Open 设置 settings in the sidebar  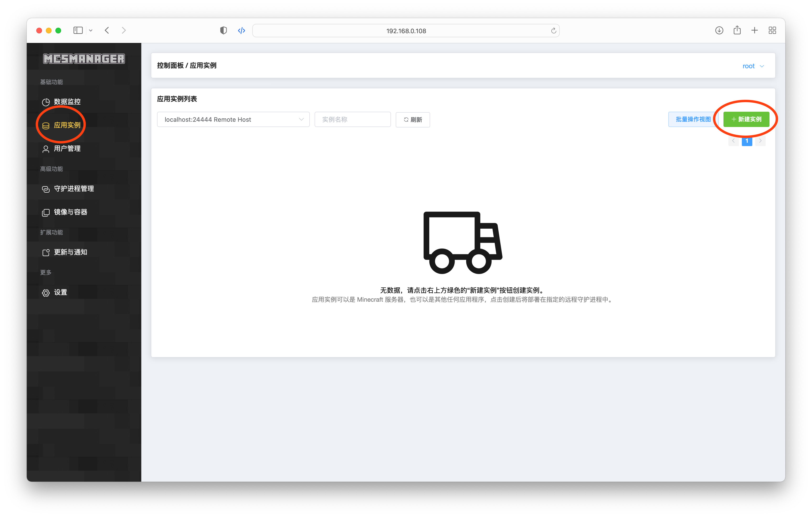(x=60, y=292)
